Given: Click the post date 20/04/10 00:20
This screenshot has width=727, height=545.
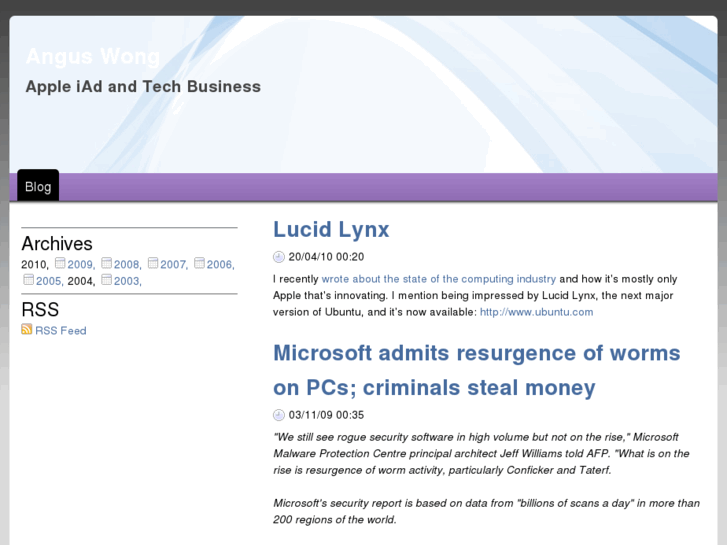Looking at the screenshot, I should pyautogui.click(x=326, y=256).
